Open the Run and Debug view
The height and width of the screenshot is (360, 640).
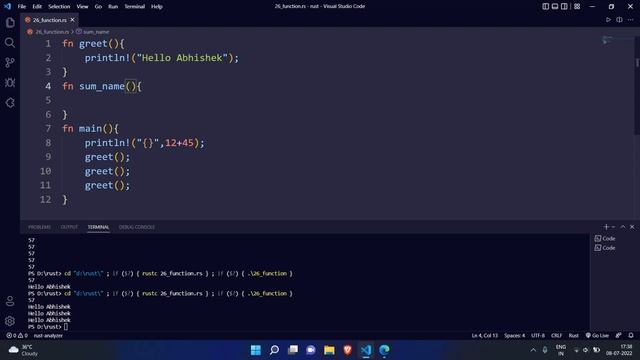[x=10, y=82]
